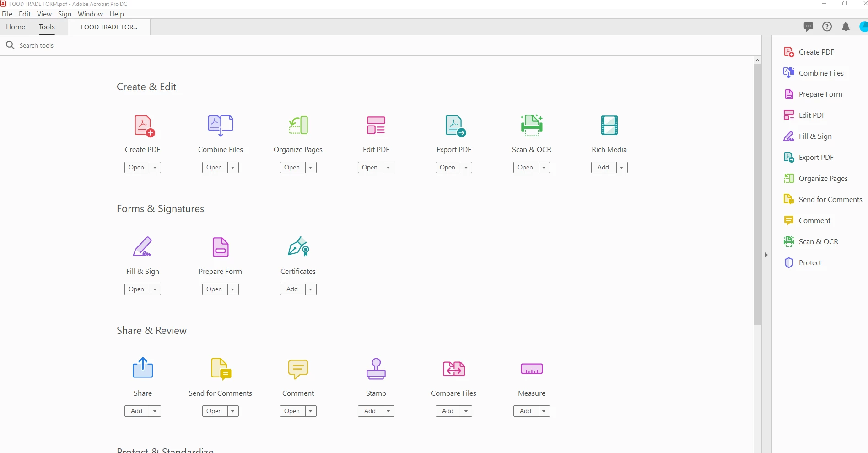This screenshot has height=453, width=868.
Task: Click the Open button under Comment
Action: (x=292, y=411)
